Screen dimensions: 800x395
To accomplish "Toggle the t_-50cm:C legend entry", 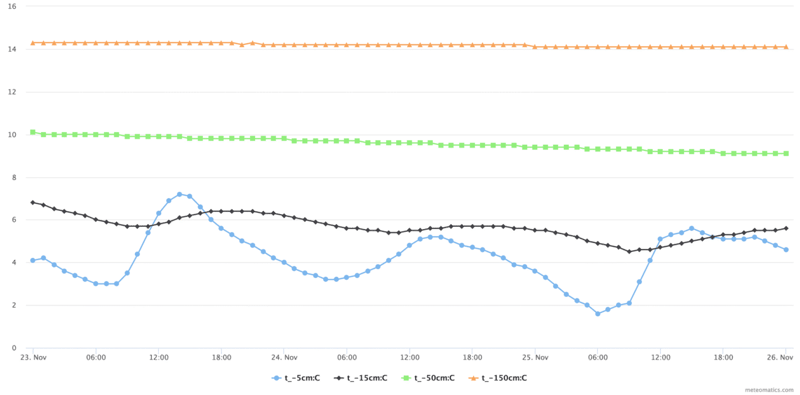I will (428, 378).
